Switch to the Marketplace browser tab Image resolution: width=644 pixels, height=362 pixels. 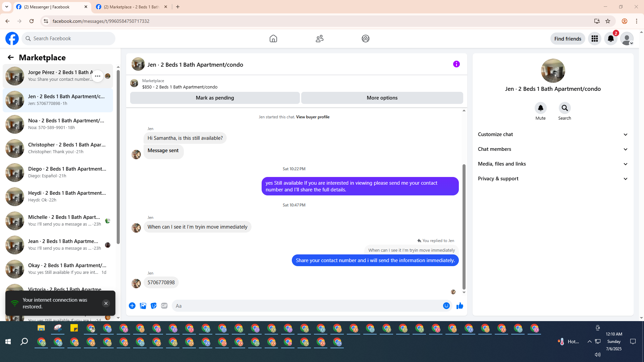click(x=131, y=7)
